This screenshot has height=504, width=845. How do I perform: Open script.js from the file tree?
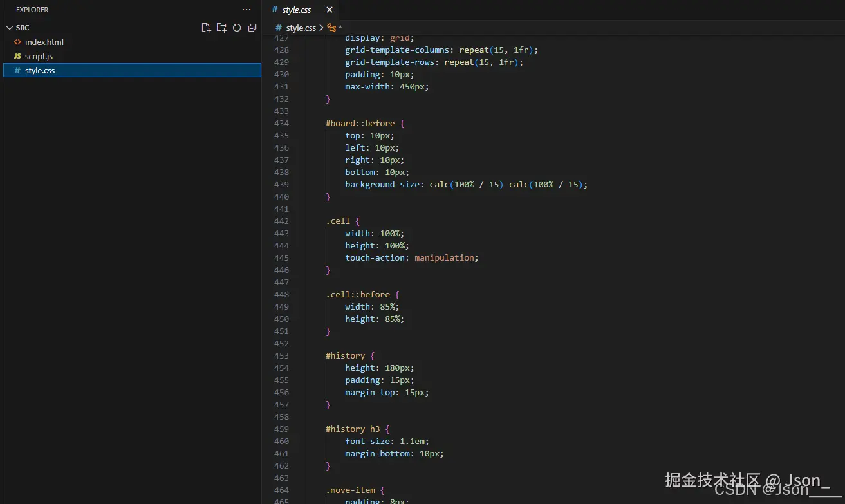coord(39,56)
